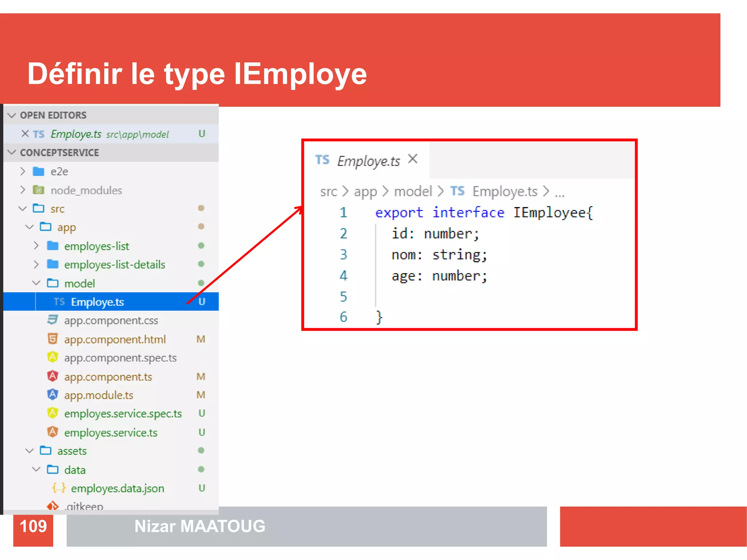
Task: Click the assets folder icon
Action: click(x=46, y=451)
